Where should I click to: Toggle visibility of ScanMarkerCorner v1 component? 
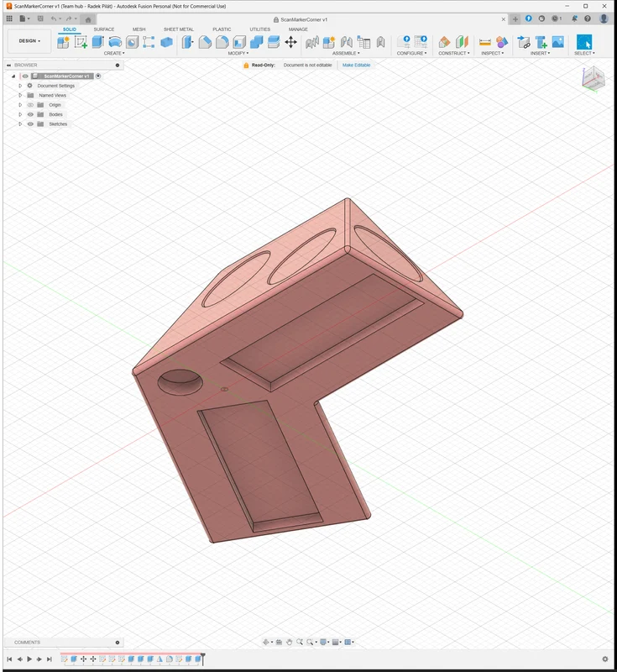[x=25, y=76]
